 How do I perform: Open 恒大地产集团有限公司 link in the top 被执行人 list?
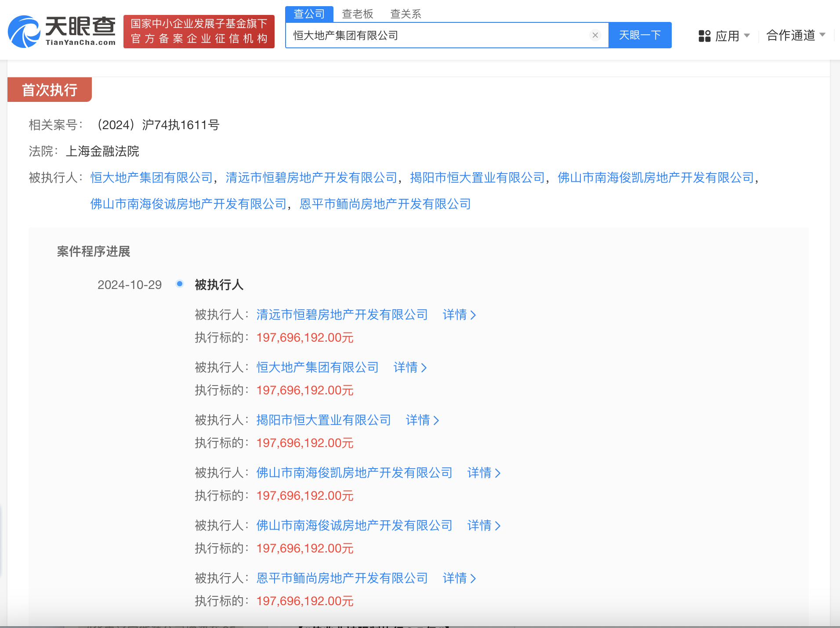pos(152,177)
